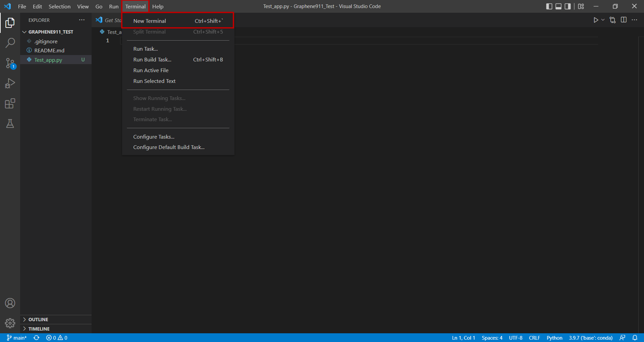Click UTF-8 encoding indicator
Screen dimensions: 644x342
tap(516, 338)
